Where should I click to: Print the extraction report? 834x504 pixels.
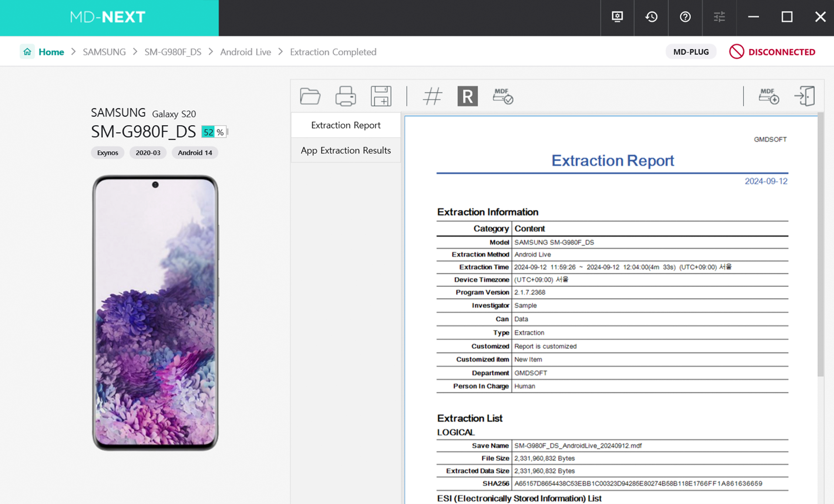pos(346,96)
